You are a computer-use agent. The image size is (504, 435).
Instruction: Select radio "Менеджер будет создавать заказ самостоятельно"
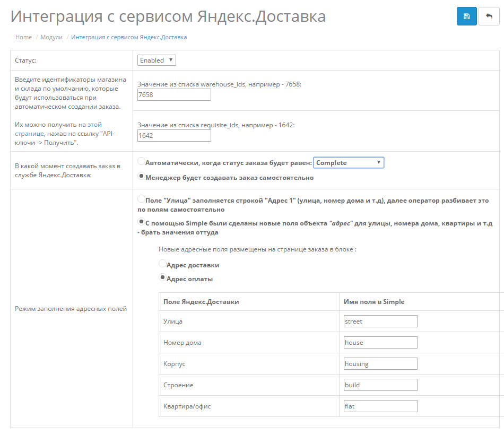(141, 176)
